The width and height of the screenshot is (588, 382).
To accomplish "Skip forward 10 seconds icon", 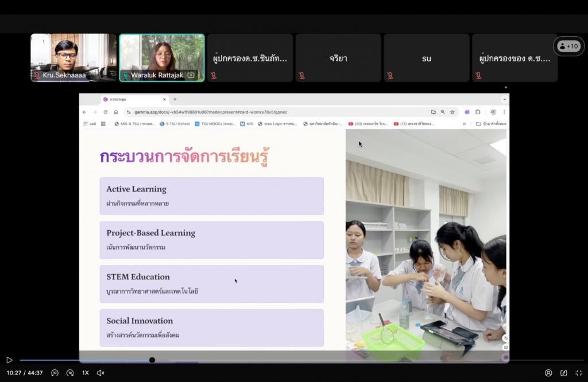I will 70,373.
